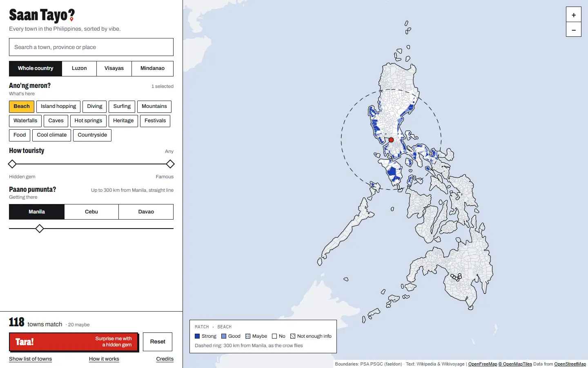Select the Visayas region tab

114,68
